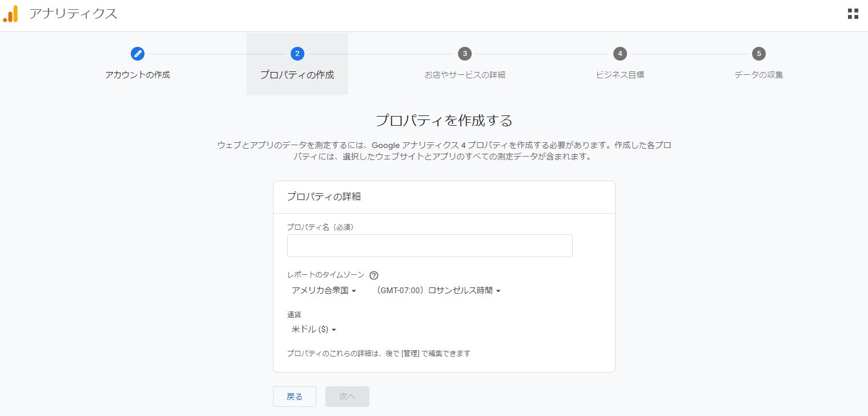This screenshot has width=868, height=416.
Task: Go to ビジネス目標 step
Action: pos(620,75)
